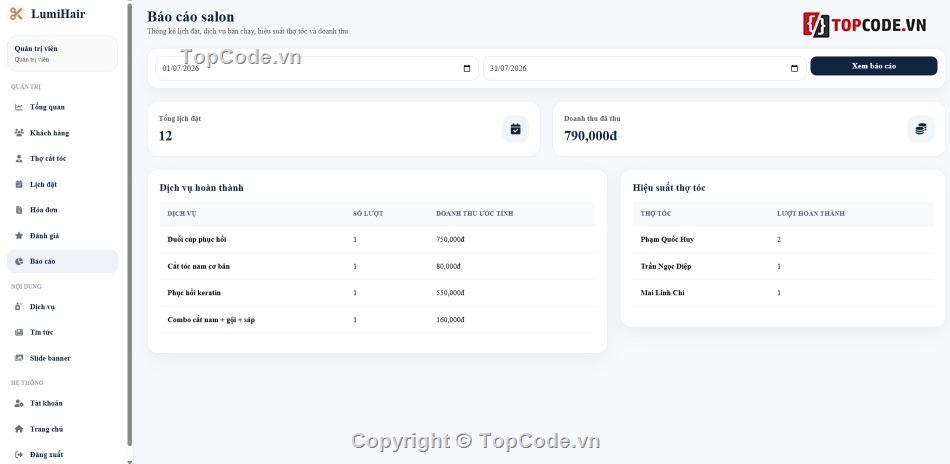The height and width of the screenshot is (464, 950).
Task: Click the LumiHair scissors logo icon
Action: click(16, 14)
